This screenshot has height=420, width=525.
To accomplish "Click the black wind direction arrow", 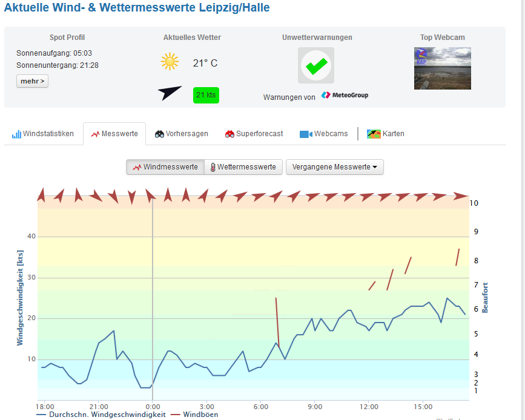I will point(170,93).
